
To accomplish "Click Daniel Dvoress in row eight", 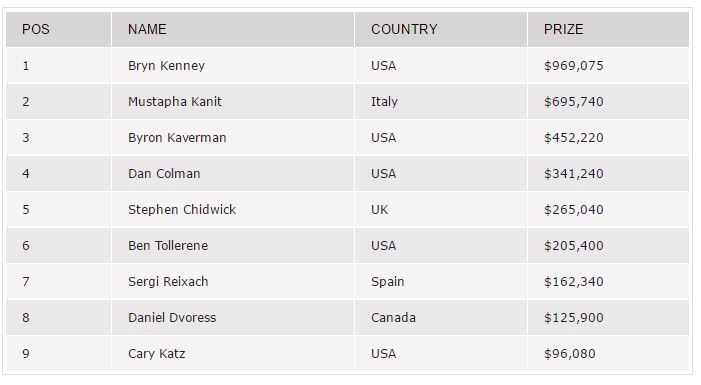I will click(x=172, y=317).
